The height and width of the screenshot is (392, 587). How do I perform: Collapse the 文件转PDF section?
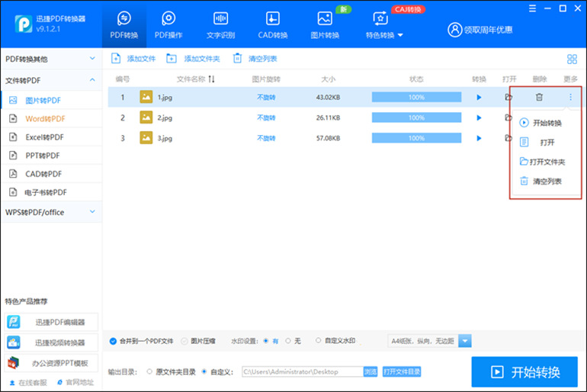(51, 80)
